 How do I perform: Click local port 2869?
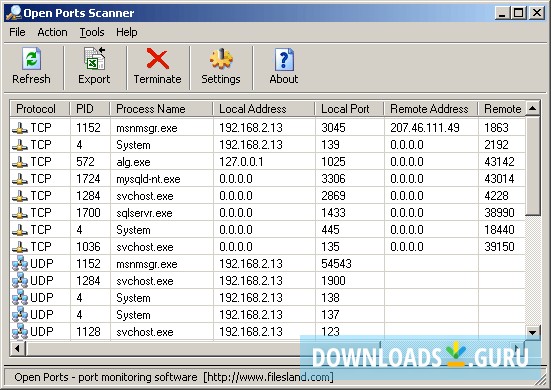(x=333, y=196)
